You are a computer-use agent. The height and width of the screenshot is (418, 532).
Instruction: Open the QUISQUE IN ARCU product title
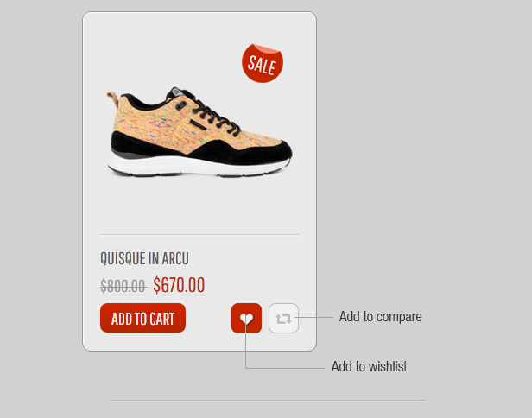(144, 258)
